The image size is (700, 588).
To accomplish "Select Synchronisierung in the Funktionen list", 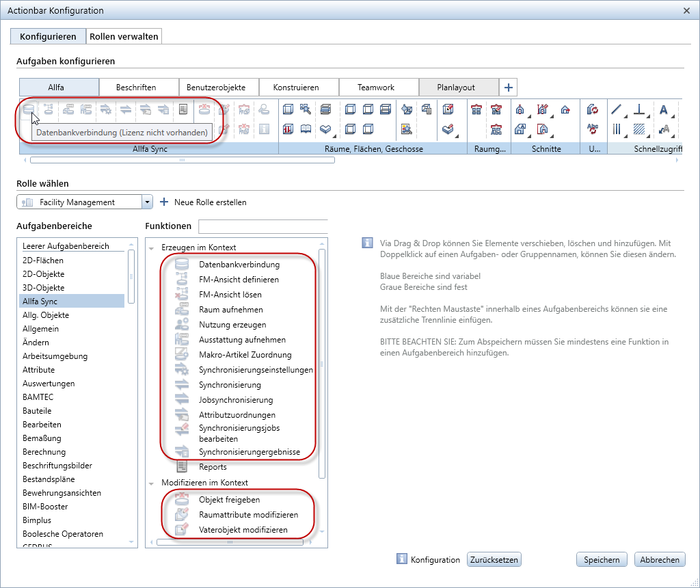I will point(230,385).
